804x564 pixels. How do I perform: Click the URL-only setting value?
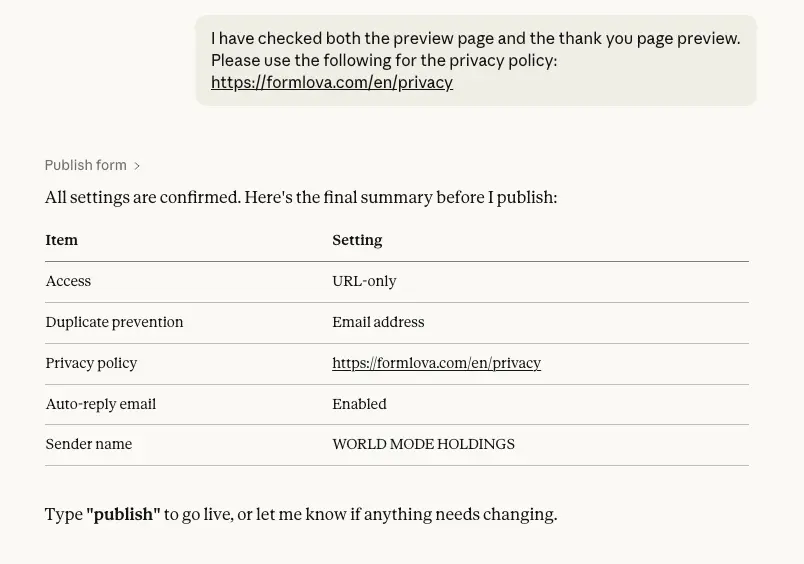(364, 281)
